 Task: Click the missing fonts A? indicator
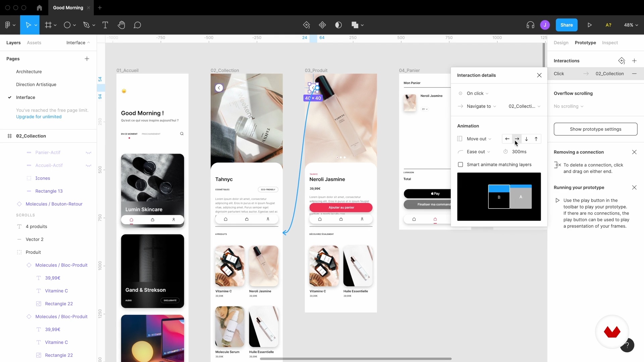(608, 25)
